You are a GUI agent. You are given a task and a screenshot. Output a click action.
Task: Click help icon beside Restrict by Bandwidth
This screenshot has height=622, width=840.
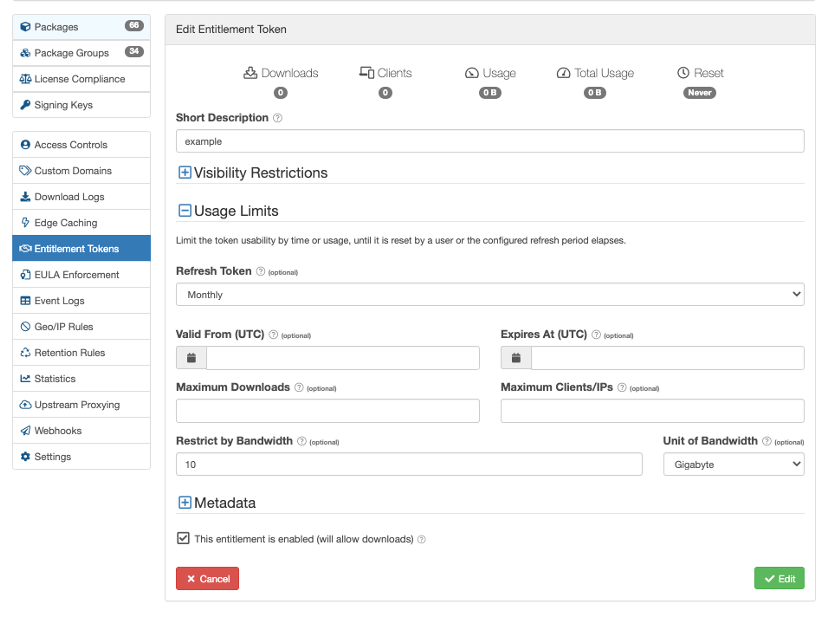pyautogui.click(x=301, y=441)
